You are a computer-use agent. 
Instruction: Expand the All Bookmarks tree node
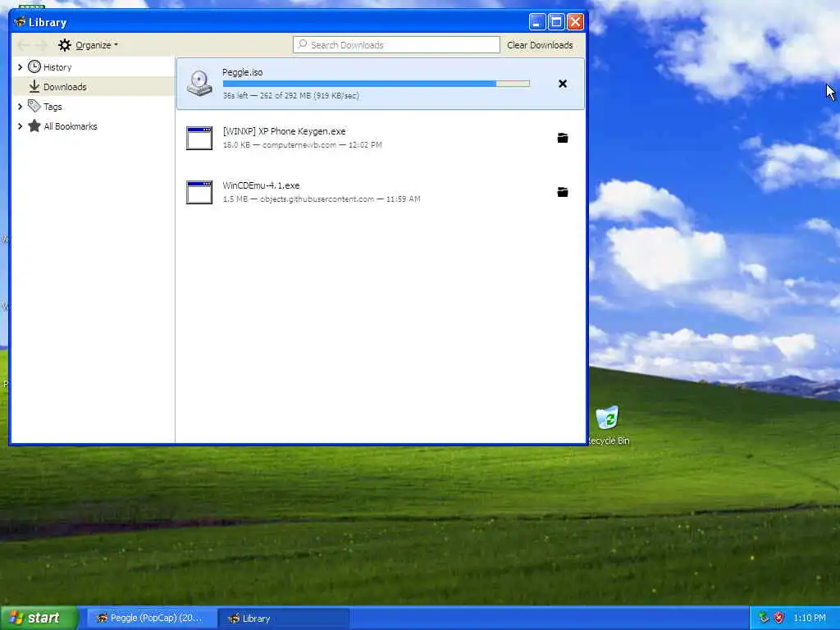tap(21, 126)
